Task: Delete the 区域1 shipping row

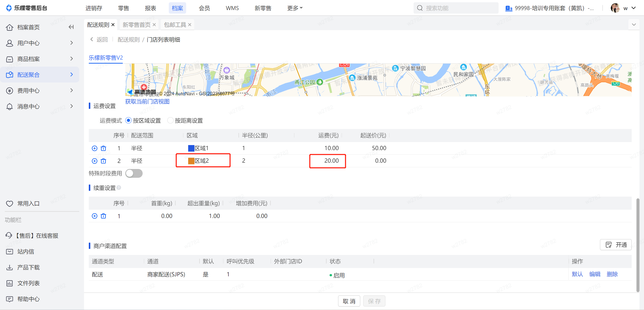Action: point(103,148)
